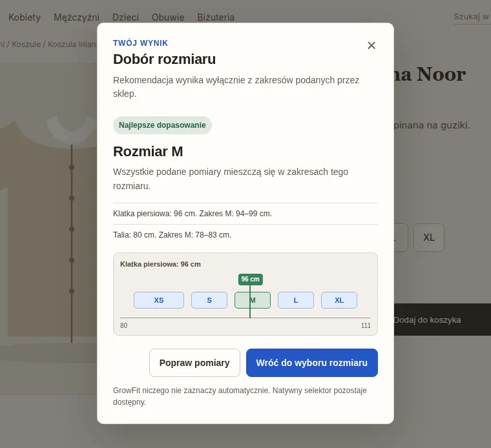Select the XS size block in chart
The height and width of the screenshot is (448, 491).
[x=159, y=300]
